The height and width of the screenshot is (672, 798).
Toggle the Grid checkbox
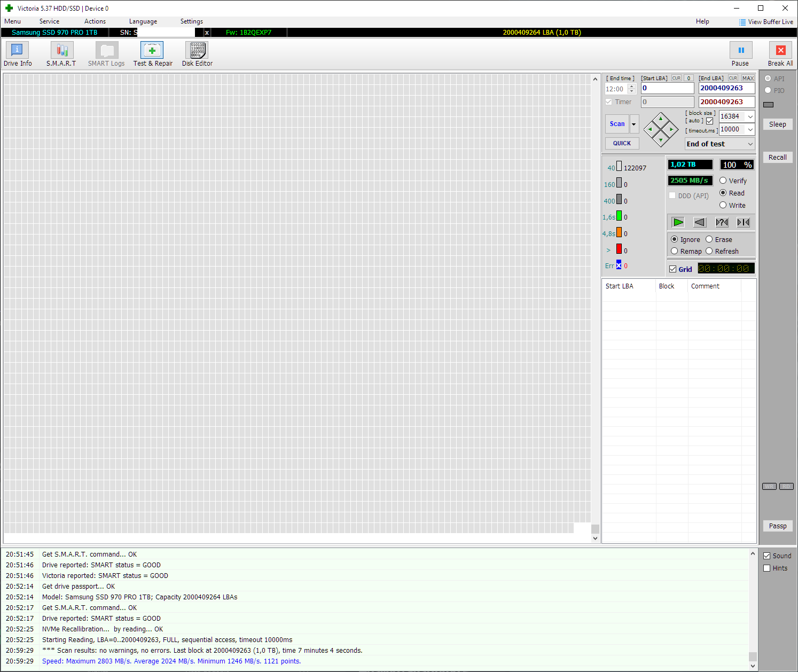pos(673,269)
